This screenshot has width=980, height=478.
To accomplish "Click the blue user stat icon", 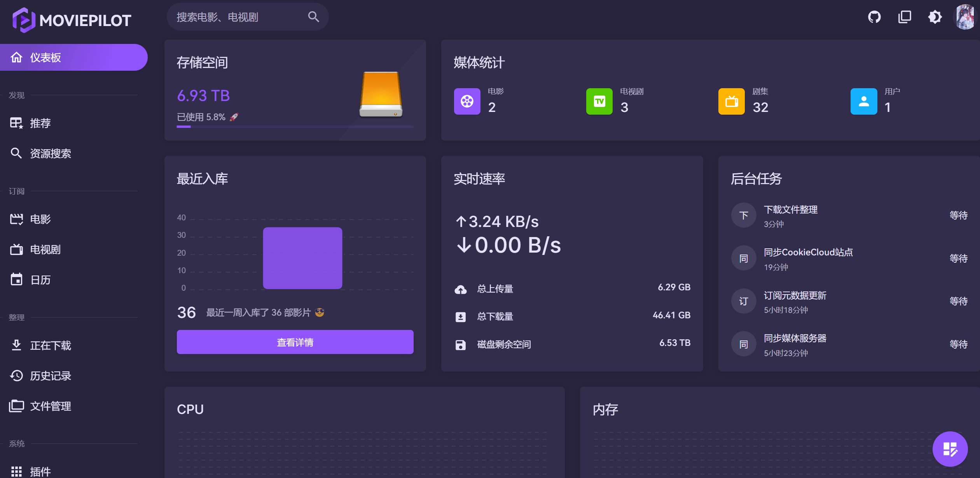I will 863,101.
